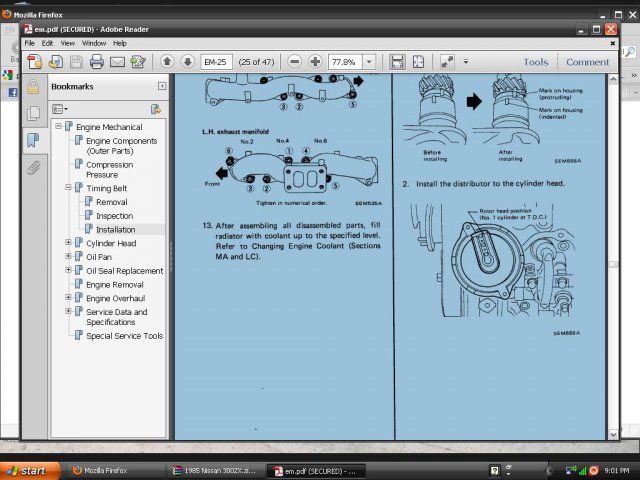Screen dimensions: 640x480
Task: Collapse the Bookmarks panel
Action: [x=162, y=87]
